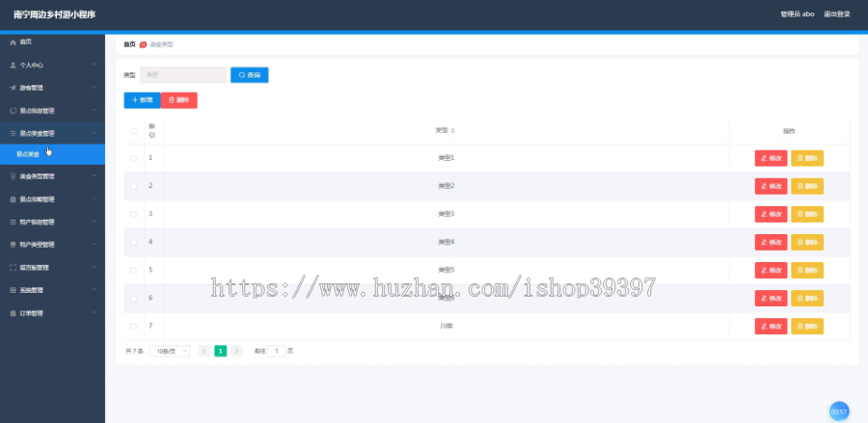
Task: Open the 订单管理 menu
Action: point(53,313)
